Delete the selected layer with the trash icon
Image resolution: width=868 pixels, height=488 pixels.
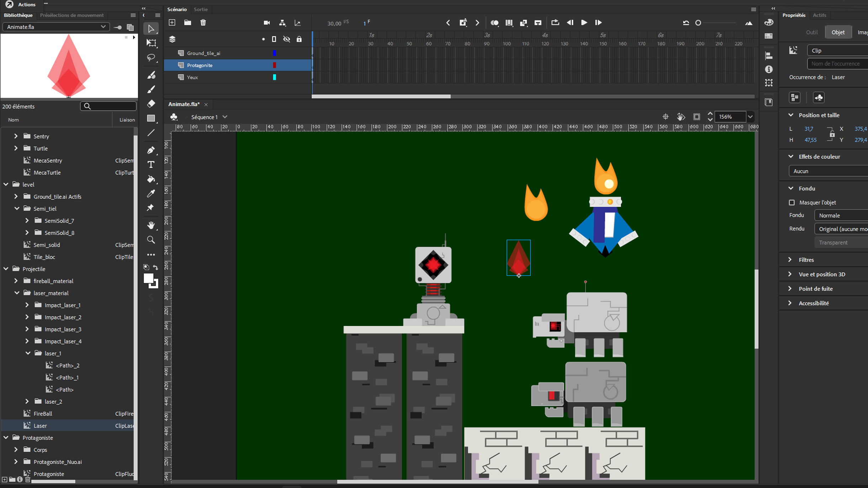pyautogui.click(x=203, y=22)
